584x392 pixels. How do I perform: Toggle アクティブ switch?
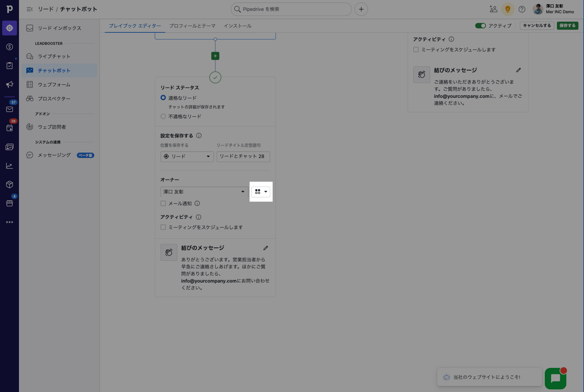pos(480,25)
